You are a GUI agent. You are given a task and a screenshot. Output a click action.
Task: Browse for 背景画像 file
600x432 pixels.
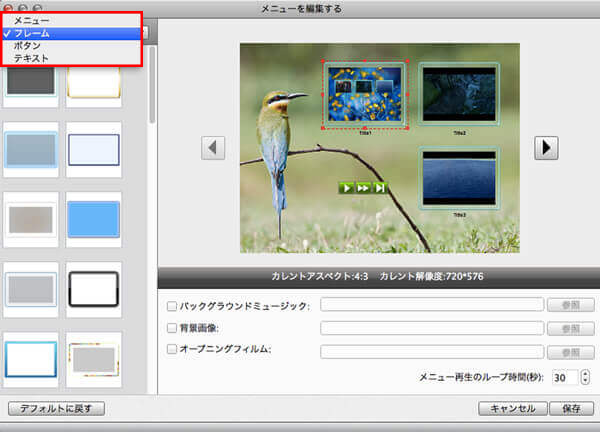[571, 328]
